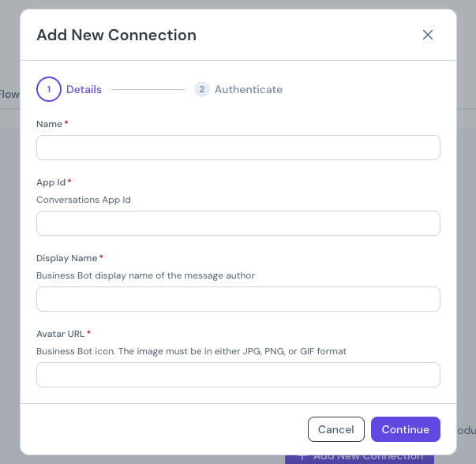Switch to the Authenticate step
476x464 pixels.
click(x=248, y=89)
